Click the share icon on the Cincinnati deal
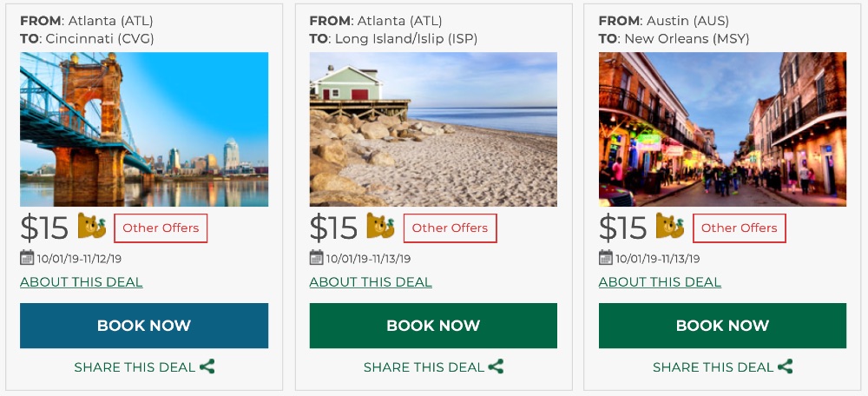 tap(207, 366)
